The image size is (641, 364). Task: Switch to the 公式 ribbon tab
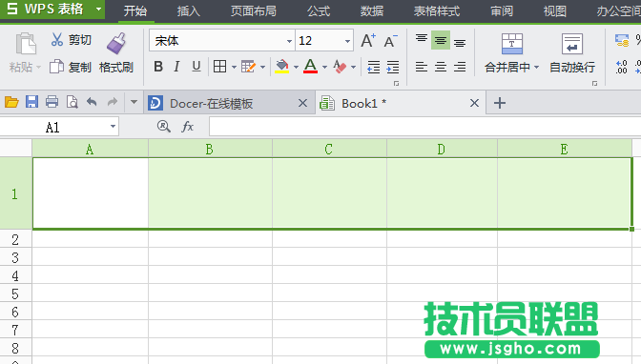(319, 11)
